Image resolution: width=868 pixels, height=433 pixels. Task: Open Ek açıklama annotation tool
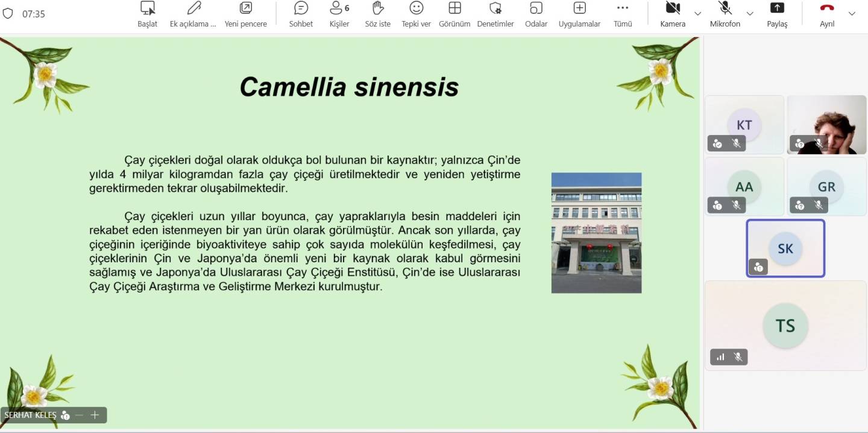(193, 14)
